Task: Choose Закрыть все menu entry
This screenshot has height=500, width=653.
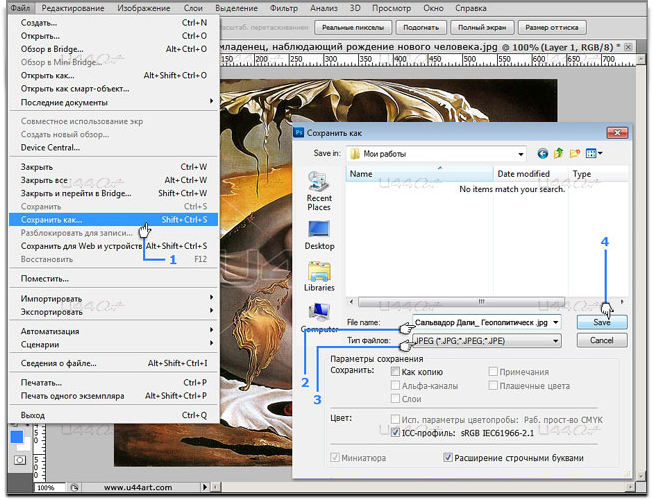Action: point(113,180)
